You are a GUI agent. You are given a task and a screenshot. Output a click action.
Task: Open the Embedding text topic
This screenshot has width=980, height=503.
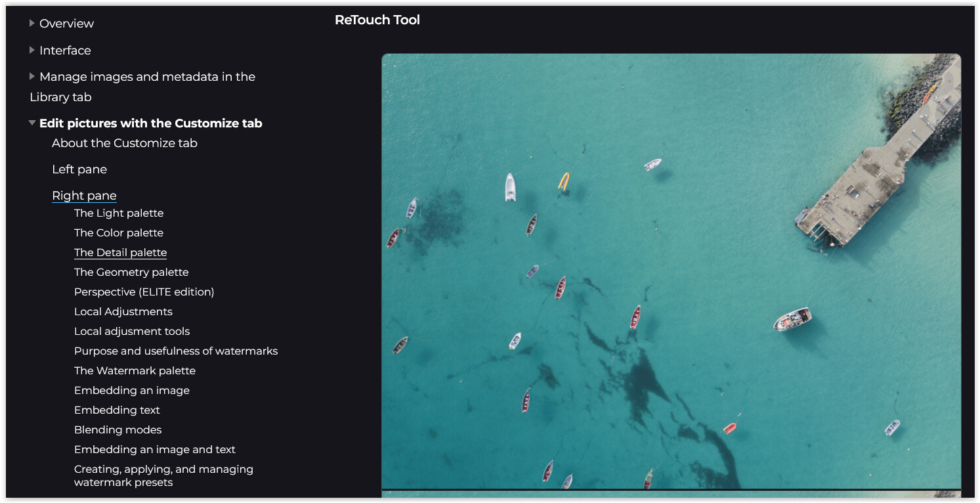[x=117, y=410]
